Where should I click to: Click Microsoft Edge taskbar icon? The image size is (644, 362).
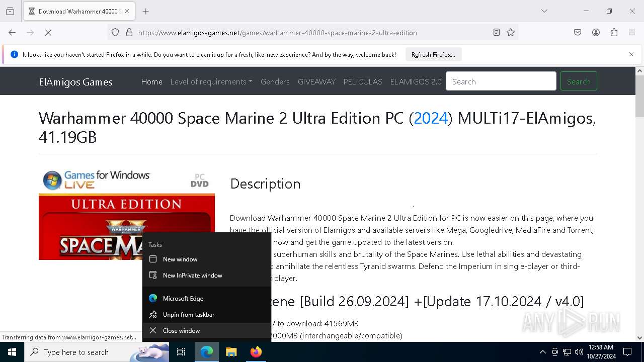(x=207, y=352)
